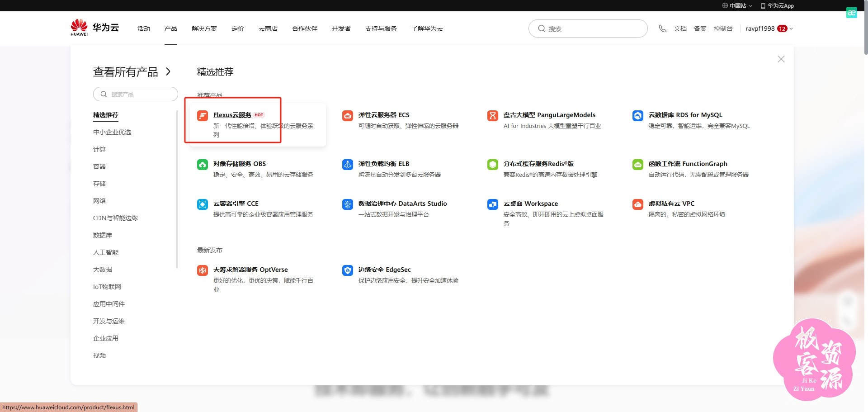
Task: Click the magnifier icon in top search
Action: click(x=542, y=28)
